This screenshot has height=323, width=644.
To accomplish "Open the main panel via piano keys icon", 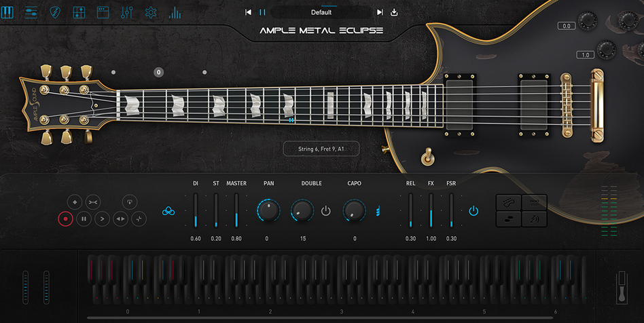I will pyautogui.click(x=7, y=12).
